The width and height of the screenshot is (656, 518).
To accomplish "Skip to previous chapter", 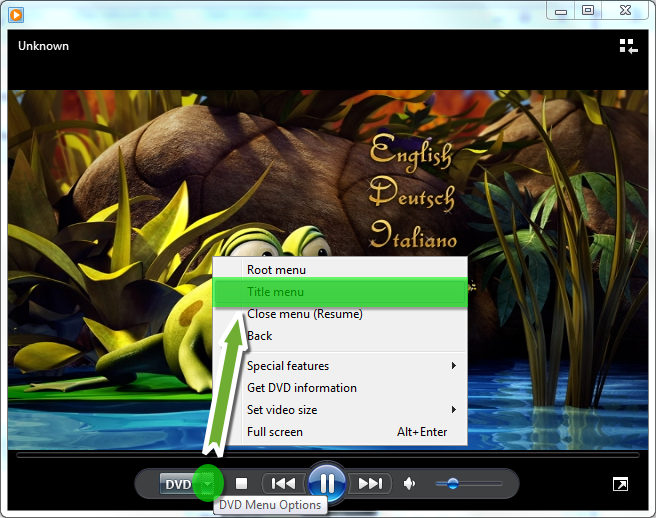I will pos(283,484).
